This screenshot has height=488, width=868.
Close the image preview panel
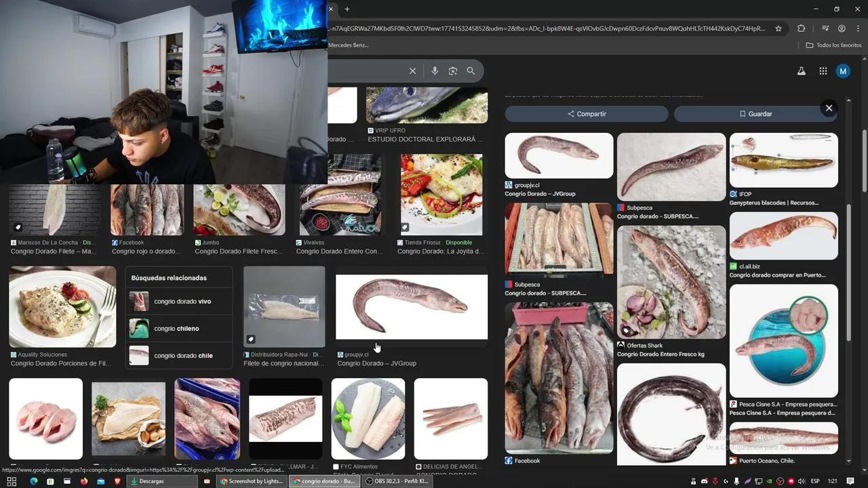(x=829, y=108)
